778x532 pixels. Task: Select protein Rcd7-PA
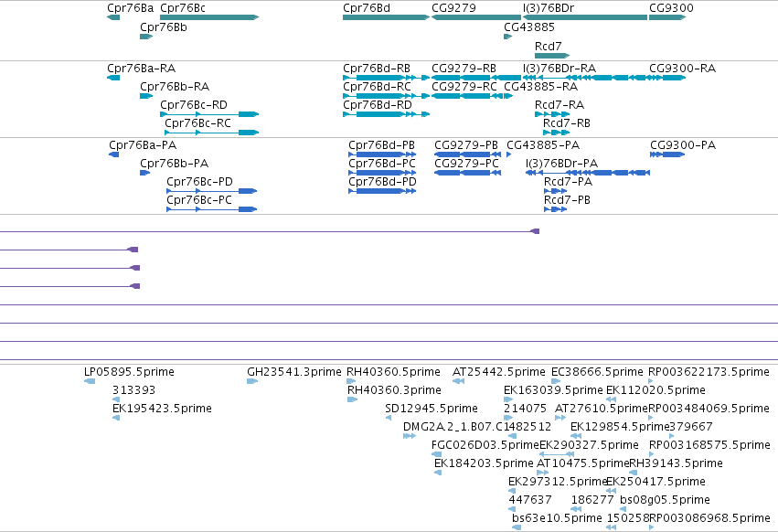tap(555, 191)
